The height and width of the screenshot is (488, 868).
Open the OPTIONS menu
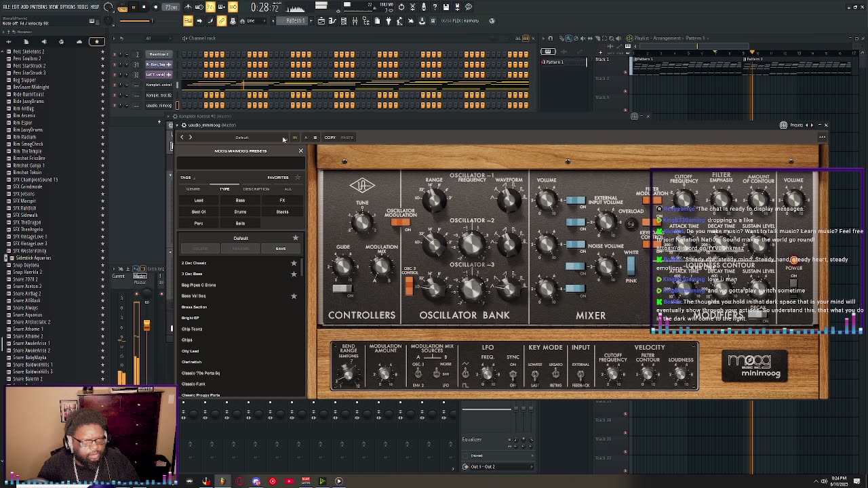[x=68, y=7]
